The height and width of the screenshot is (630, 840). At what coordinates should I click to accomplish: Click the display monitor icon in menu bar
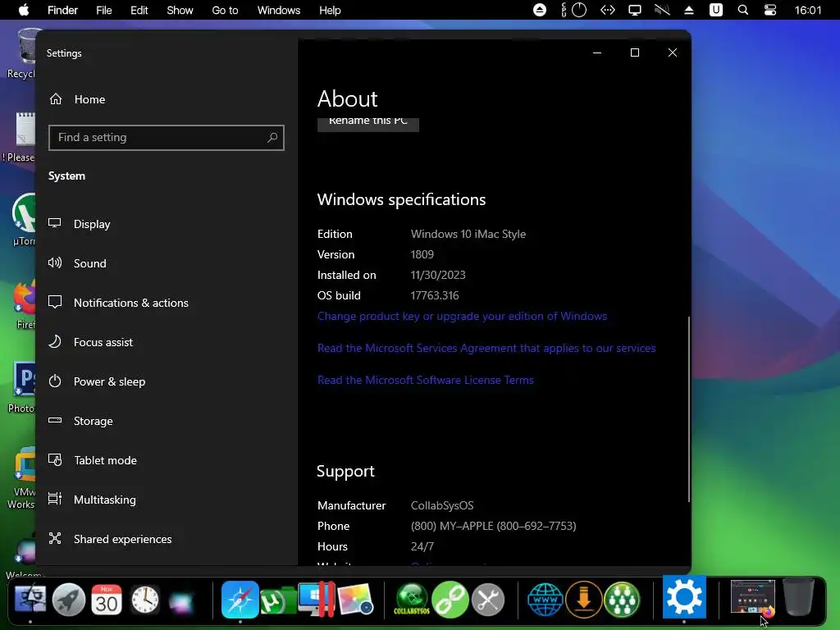coord(635,10)
